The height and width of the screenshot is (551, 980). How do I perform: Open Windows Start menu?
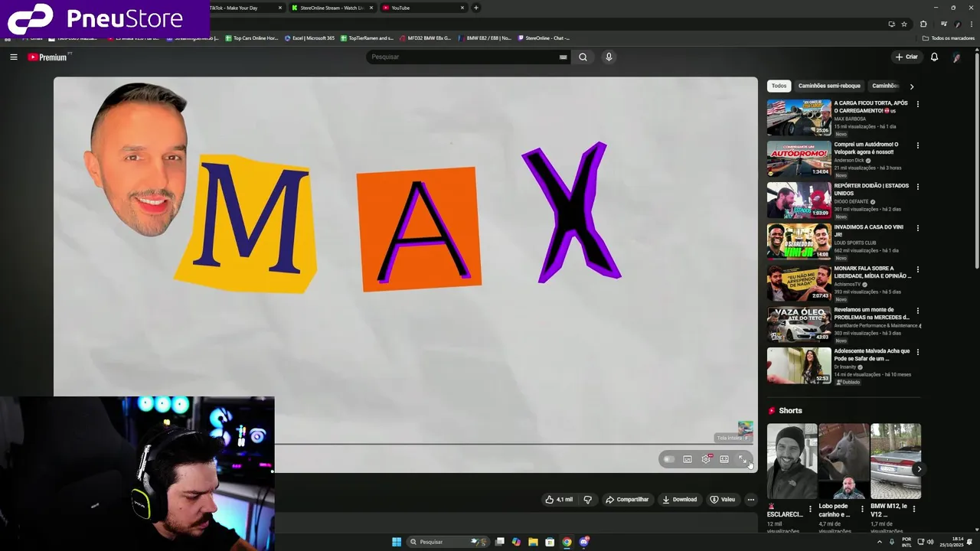pos(397,542)
